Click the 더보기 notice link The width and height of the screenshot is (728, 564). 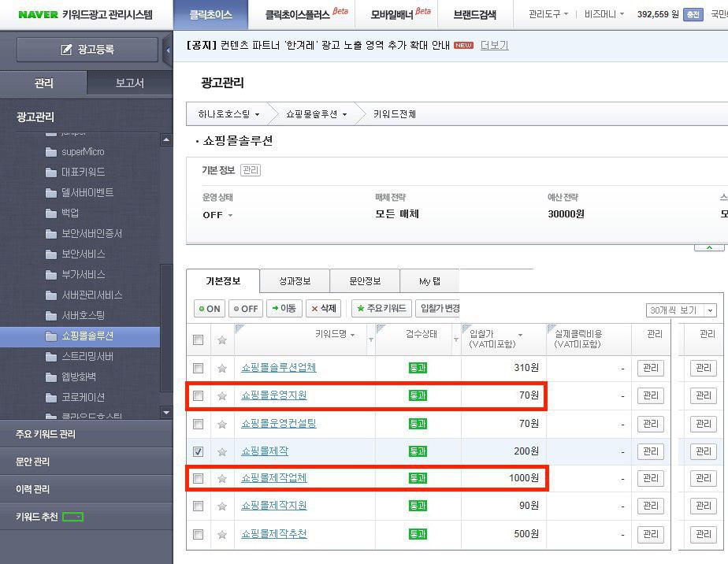(495, 46)
